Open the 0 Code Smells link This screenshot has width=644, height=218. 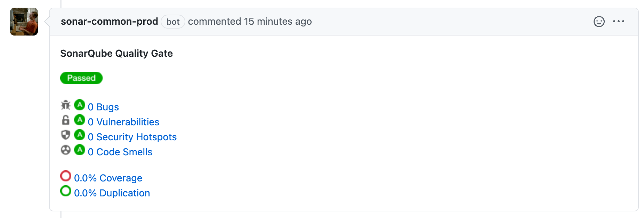120,152
